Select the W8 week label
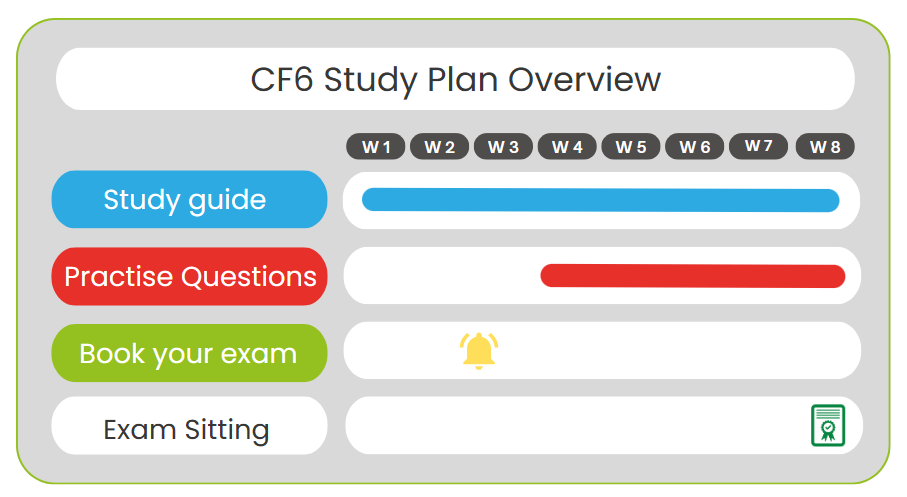Viewport: 907px width, 497px height. (825, 147)
